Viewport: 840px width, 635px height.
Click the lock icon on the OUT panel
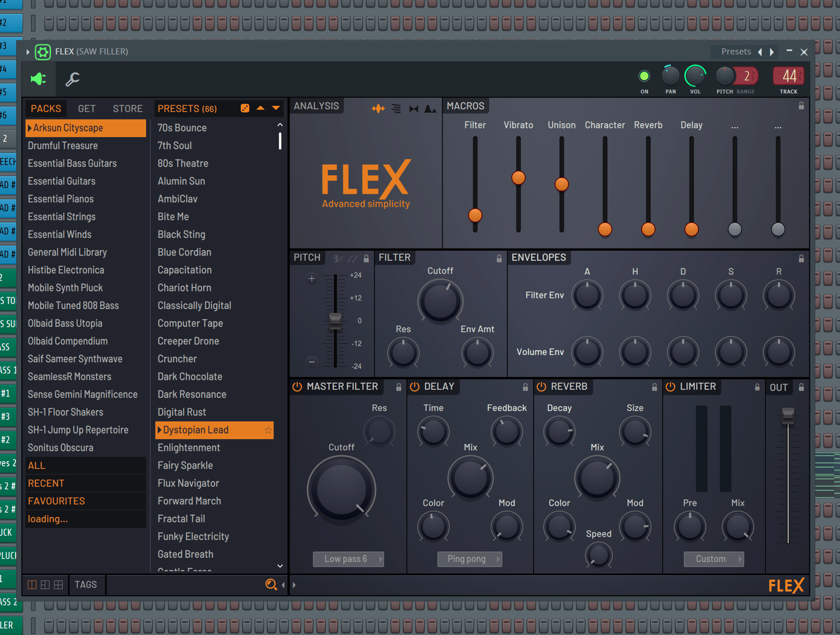[801, 387]
